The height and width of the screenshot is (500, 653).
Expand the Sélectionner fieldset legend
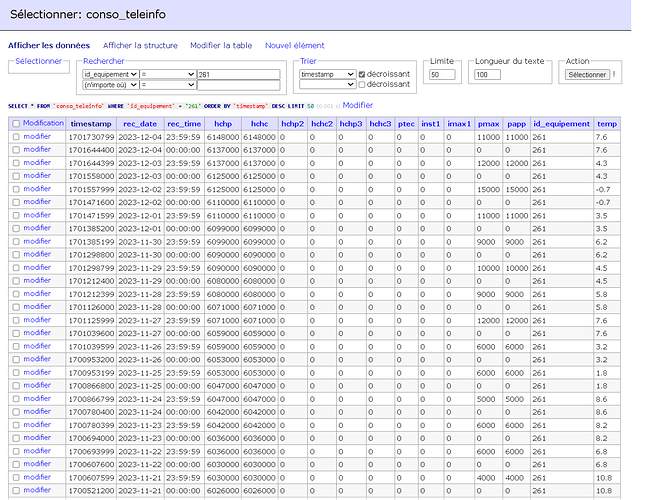(39, 62)
